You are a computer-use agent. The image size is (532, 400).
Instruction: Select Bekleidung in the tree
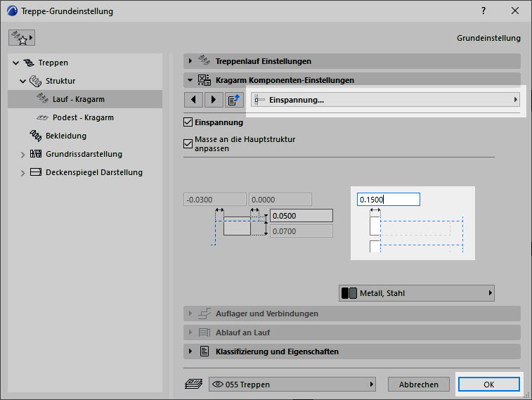point(66,136)
